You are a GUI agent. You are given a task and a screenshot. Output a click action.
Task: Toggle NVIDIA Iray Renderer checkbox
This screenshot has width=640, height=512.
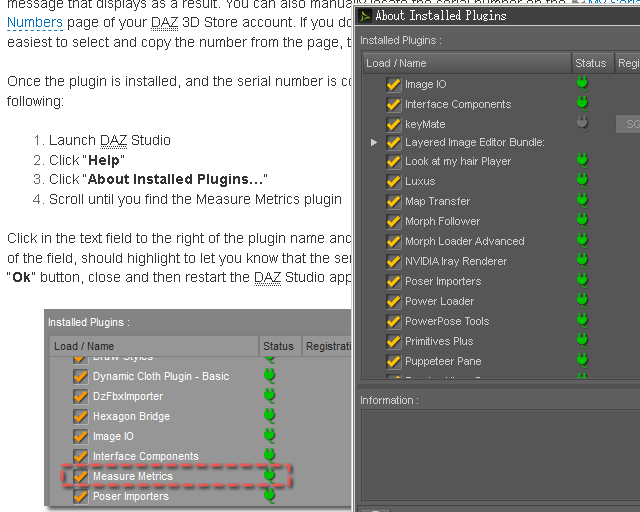(x=393, y=262)
